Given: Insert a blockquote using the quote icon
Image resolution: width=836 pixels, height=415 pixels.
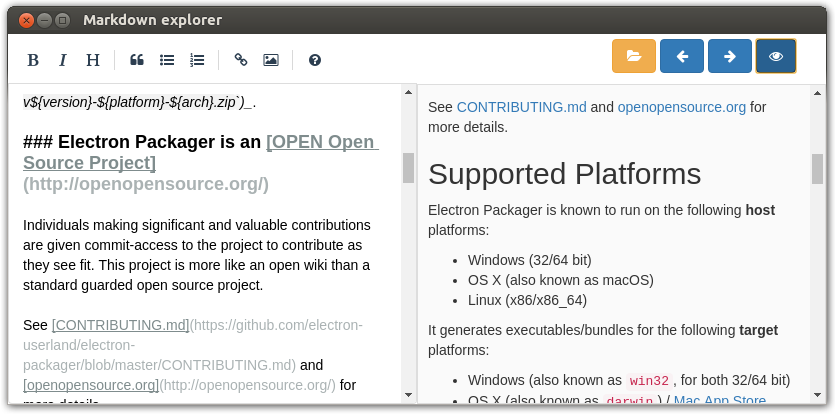Looking at the screenshot, I should (x=137, y=60).
